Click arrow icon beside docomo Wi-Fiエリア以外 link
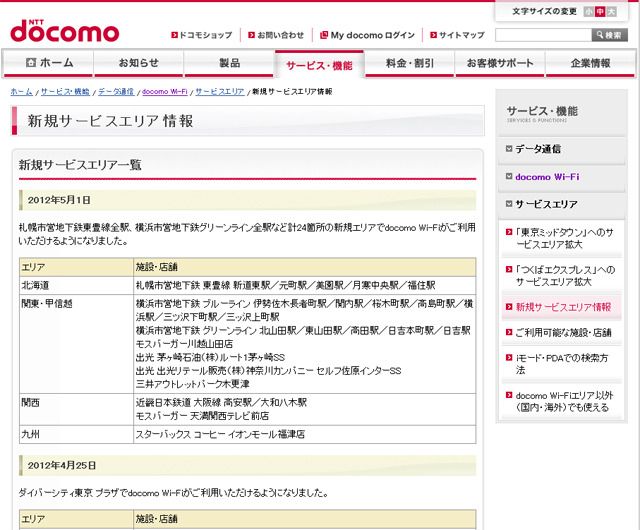The height and width of the screenshot is (530, 640). coord(509,395)
